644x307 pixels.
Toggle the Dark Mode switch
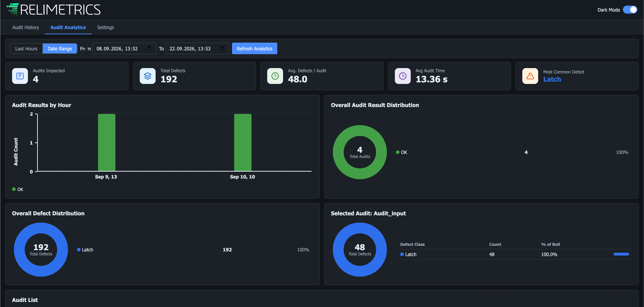point(630,10)
